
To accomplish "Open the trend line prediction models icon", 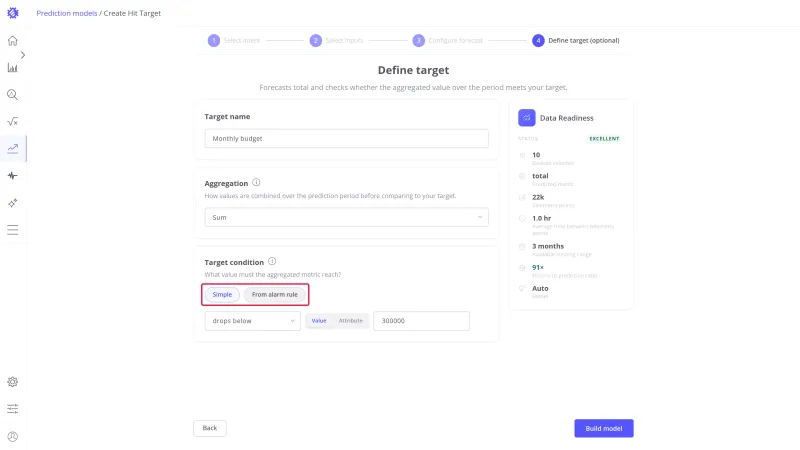I will click(13, 148).
